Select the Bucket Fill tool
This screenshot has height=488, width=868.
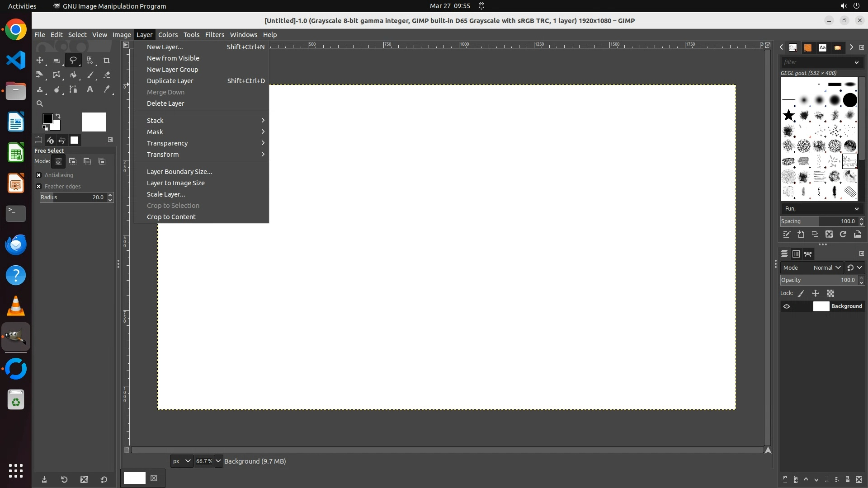(73, 75)
